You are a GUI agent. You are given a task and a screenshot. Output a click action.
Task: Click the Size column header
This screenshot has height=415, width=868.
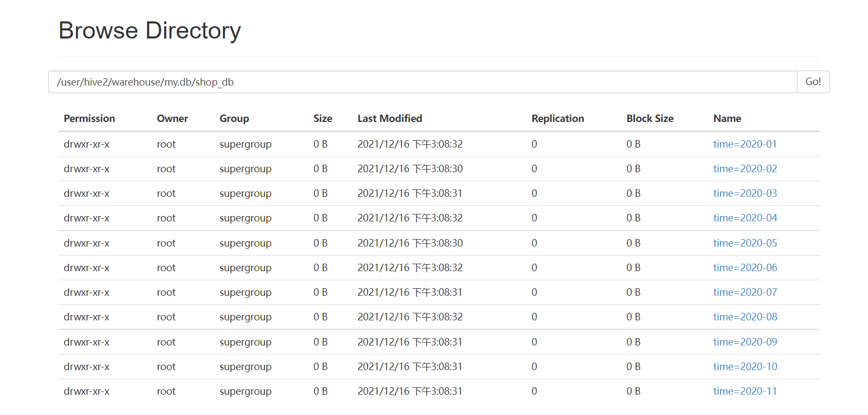click(x=322, y=118)
